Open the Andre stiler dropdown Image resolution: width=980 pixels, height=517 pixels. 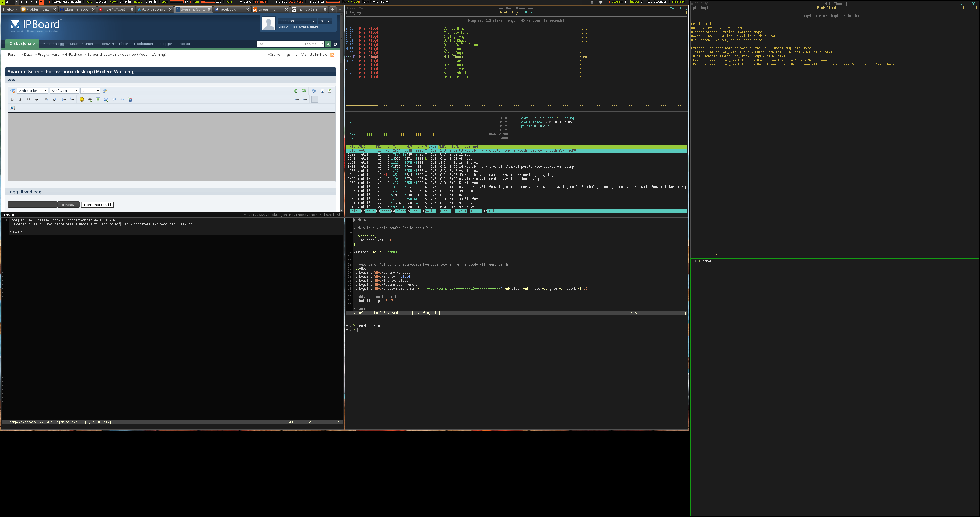click(32, 91)
